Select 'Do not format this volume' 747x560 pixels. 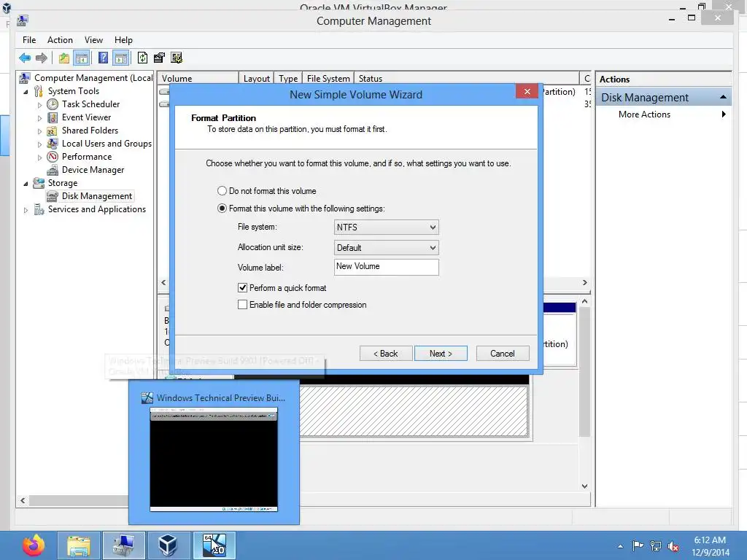222,191
